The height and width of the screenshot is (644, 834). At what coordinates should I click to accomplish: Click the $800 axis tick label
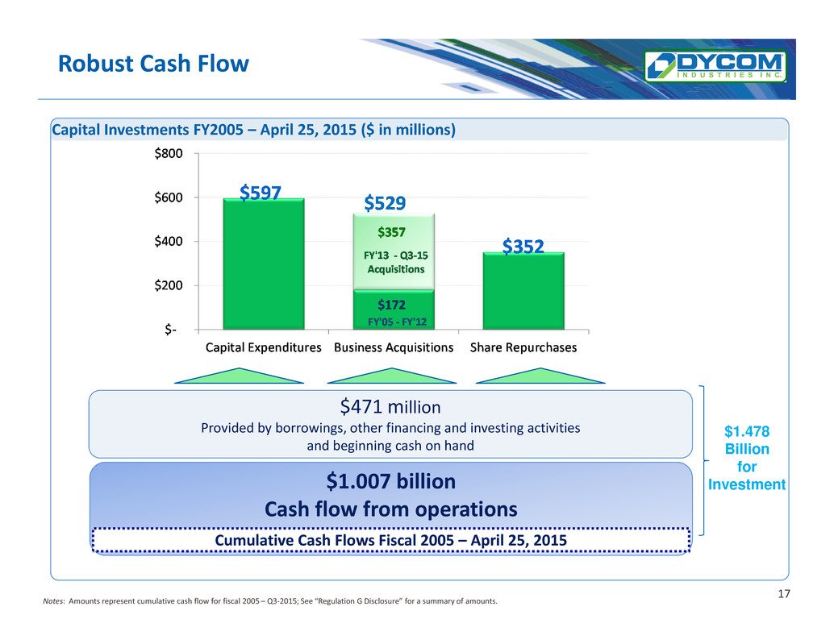click(x=168, y=154)
